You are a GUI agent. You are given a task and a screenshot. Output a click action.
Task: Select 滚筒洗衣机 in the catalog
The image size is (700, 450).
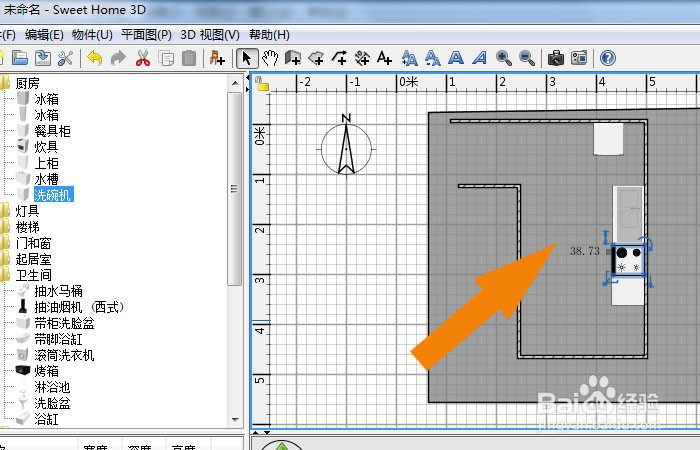coord(64,355)
